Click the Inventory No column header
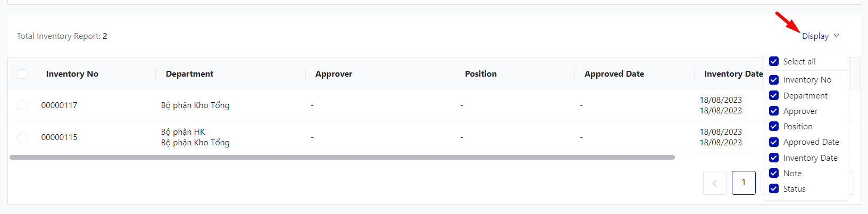This screenshot has width=868, height=214. [x=72, y=74]
